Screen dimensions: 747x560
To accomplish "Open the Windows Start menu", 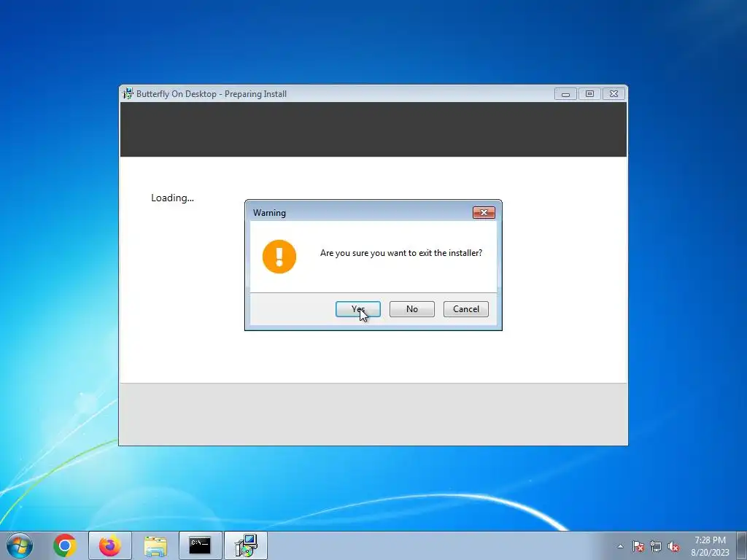I will (20, 545).
